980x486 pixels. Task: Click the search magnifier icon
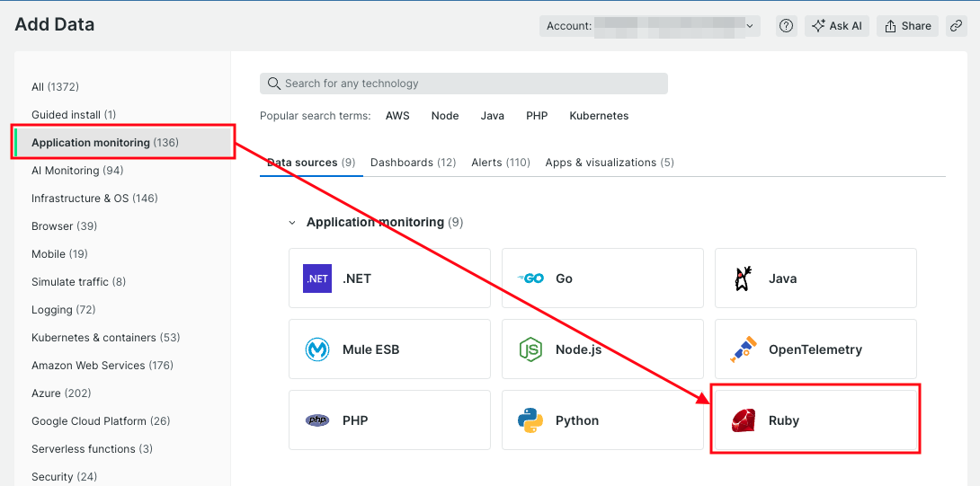tap(273, 83)
